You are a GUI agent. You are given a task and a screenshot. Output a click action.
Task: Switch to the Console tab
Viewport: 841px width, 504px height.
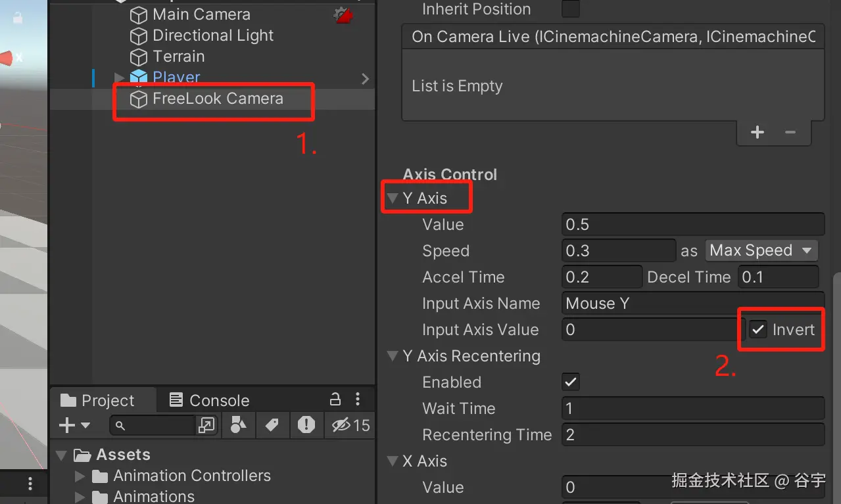pos(209,400)
